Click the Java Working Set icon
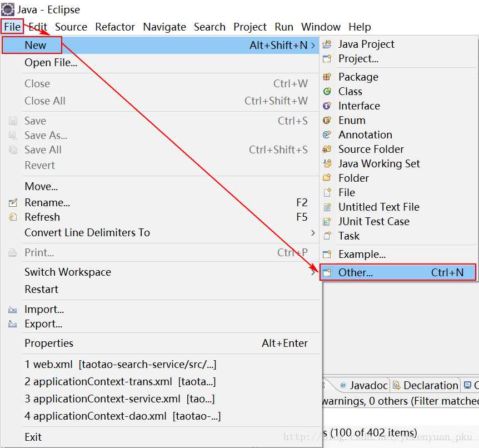The image size is (479, 448). point(327,163)
